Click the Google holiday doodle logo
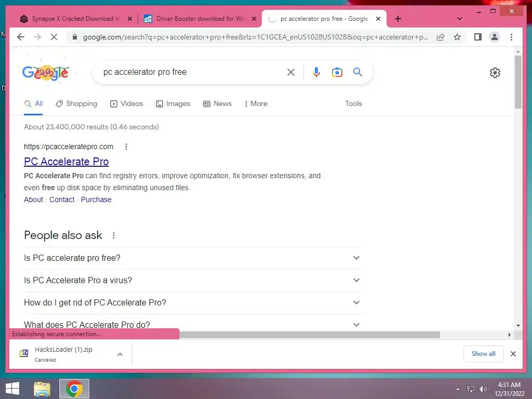This screenshot has width=532, height=399. click(x=46, y=72)
